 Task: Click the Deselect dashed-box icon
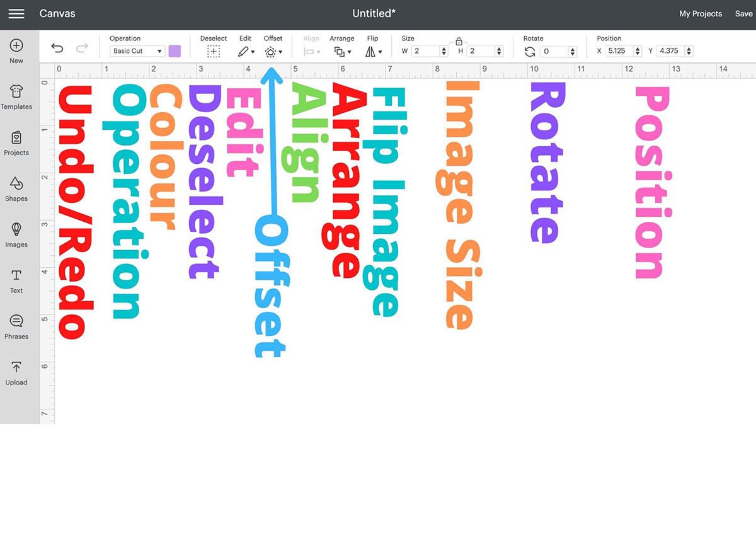point(214,52)
